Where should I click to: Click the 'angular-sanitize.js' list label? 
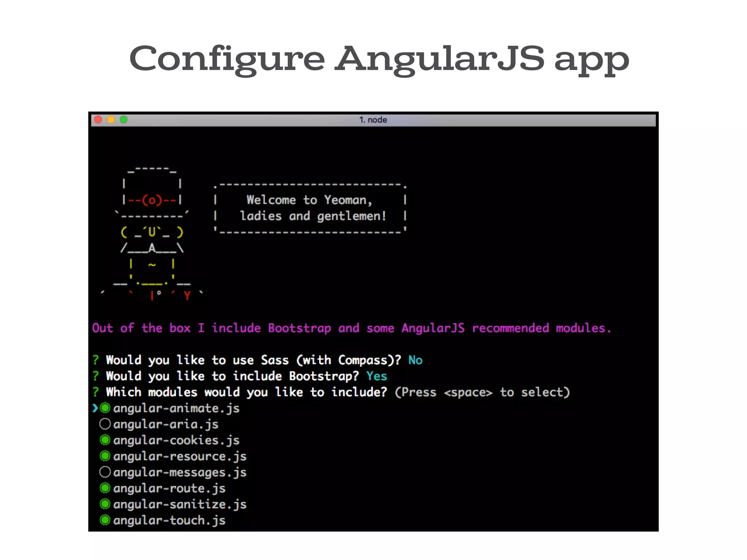(180, 505)
